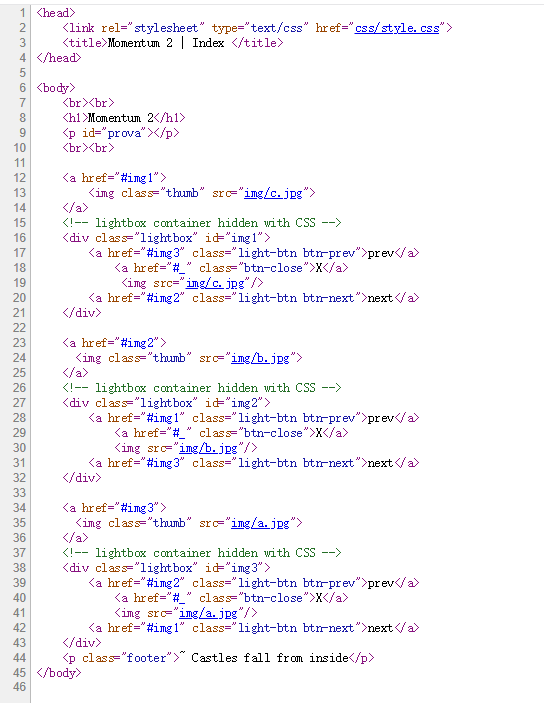Open the img/c.jpg link on line 19

[x=215, y=283]
